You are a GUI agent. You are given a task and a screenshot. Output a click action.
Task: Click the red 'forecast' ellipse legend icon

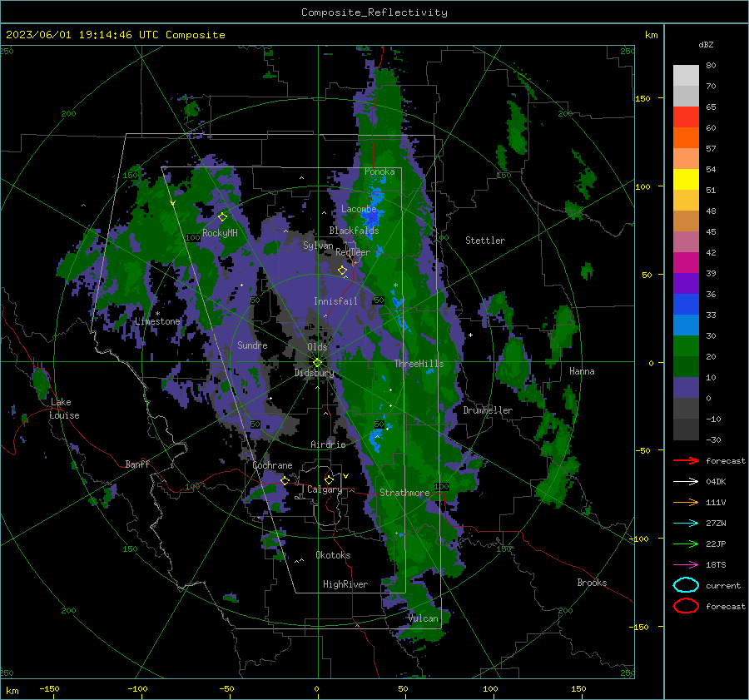(686, 606)
